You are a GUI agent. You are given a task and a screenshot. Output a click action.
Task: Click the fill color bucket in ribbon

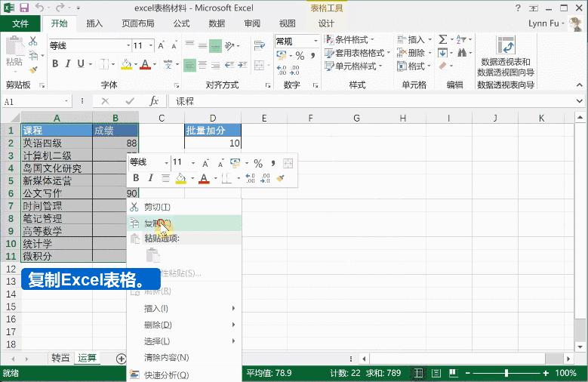tap(126, 64)
